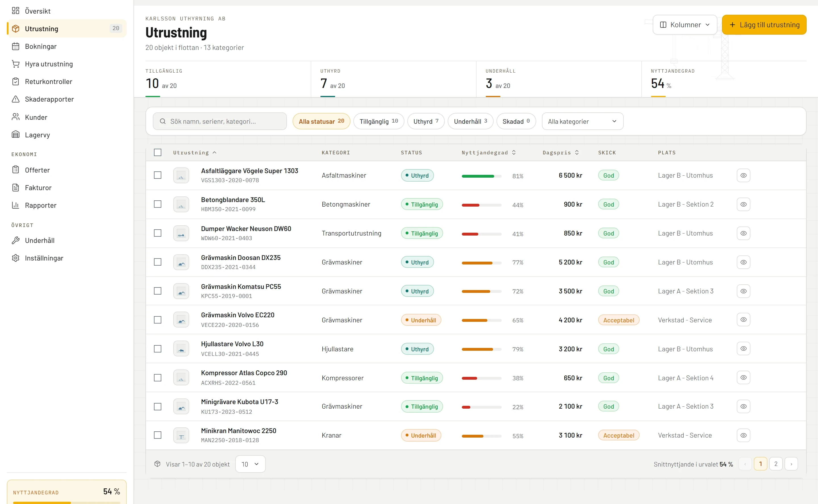Filter by Uthyrd status chip
Image resolution: width=818 pixels, height=504 pixels.
[426, 121]
